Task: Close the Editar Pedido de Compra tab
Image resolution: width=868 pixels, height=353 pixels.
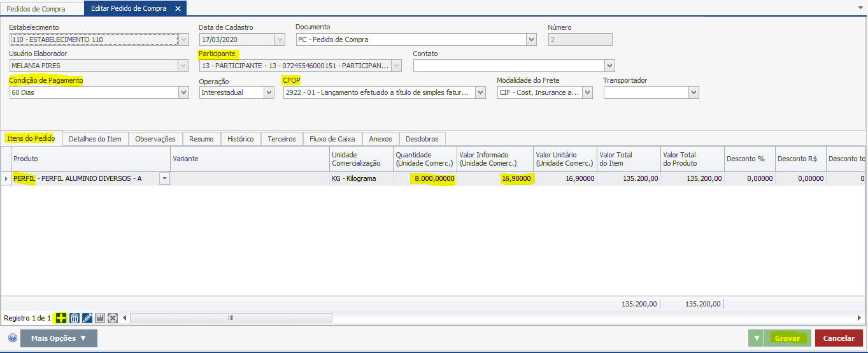Action: pyautogui.click(x=178, y=8)
